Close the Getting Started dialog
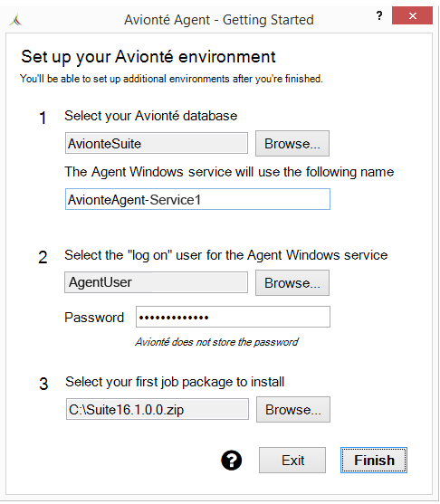Image resolution: width=440 pixels, height=504 pixels. tap(412, 15)
